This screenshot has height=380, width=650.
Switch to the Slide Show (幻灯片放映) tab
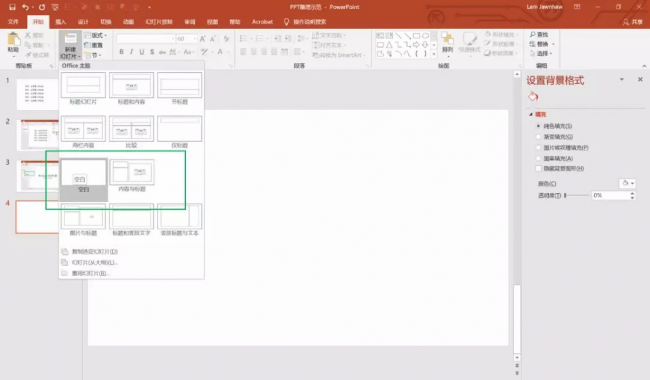[x=159, y=22]
